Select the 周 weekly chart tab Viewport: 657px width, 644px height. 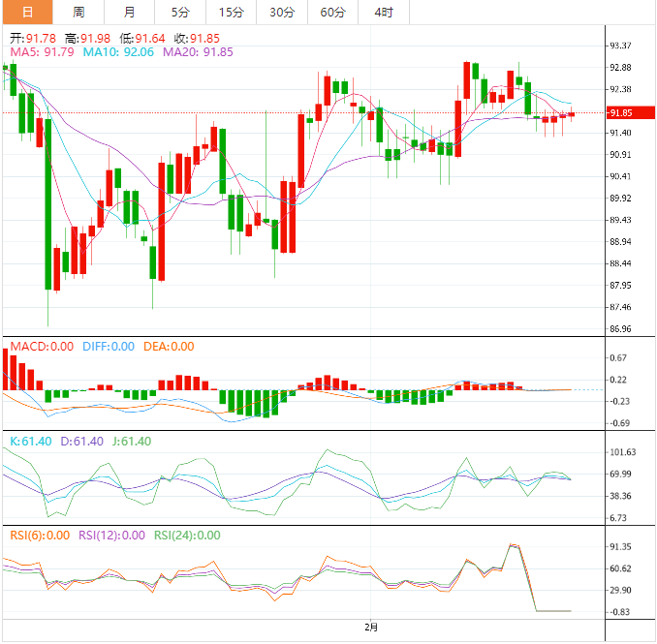(78, 13)
